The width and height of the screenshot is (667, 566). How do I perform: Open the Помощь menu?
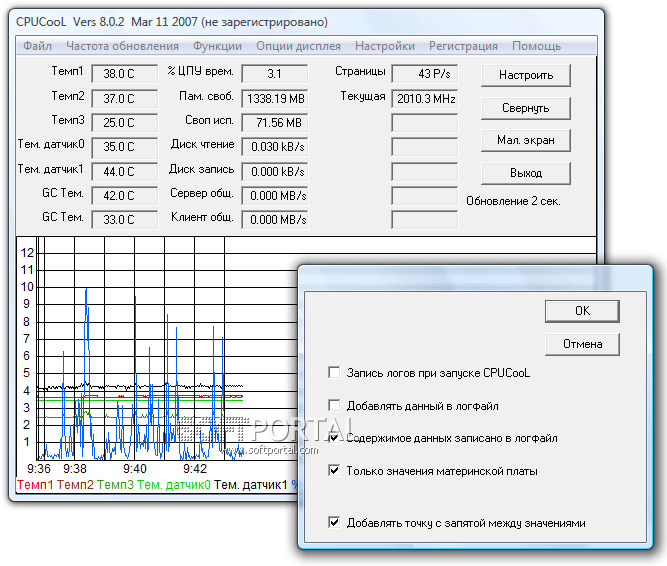[x=536, y=46]
